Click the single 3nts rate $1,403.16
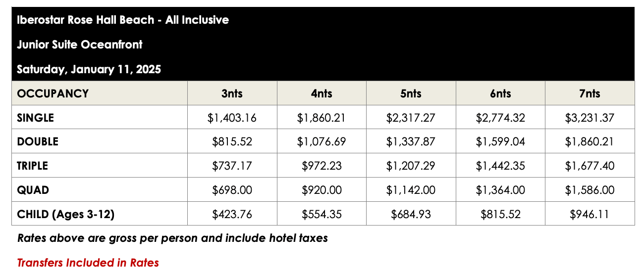This screenshot has height=274, width=644. click(232, 118)
